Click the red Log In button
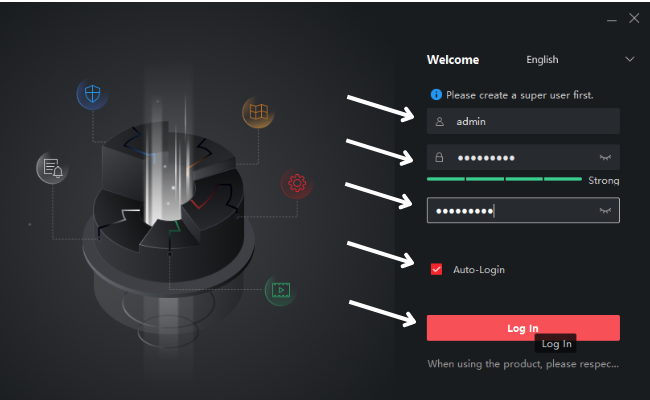This screenshot has height=400, width=650. point(523,328)
